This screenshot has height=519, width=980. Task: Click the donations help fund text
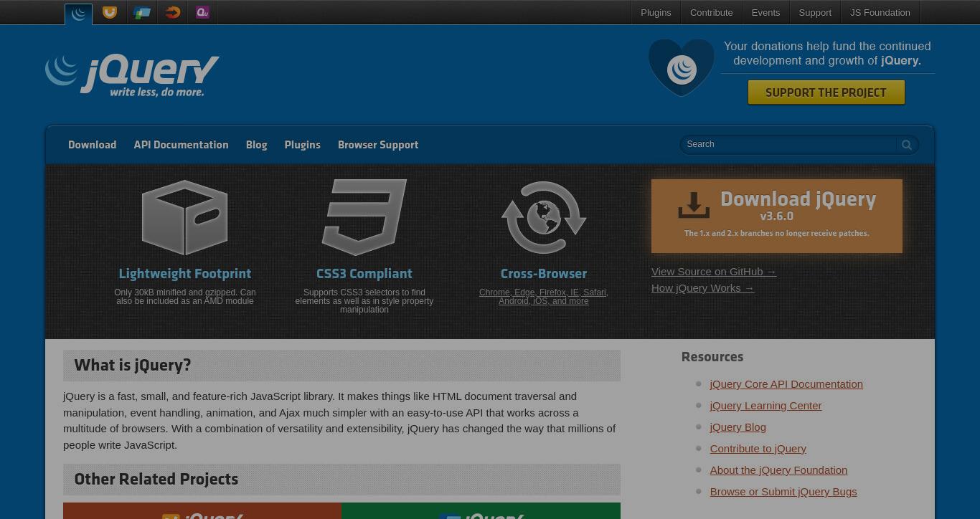pyautogui.click(x=827, y=54)
